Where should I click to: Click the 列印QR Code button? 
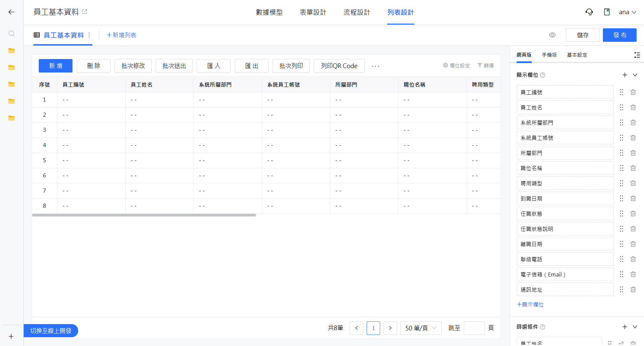tap(339, 66)
